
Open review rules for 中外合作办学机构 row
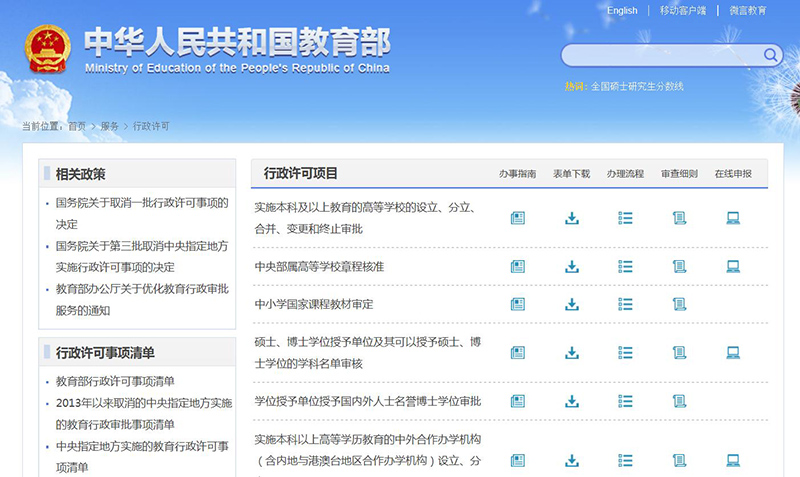pyautogui.click(x=679, y=461)
